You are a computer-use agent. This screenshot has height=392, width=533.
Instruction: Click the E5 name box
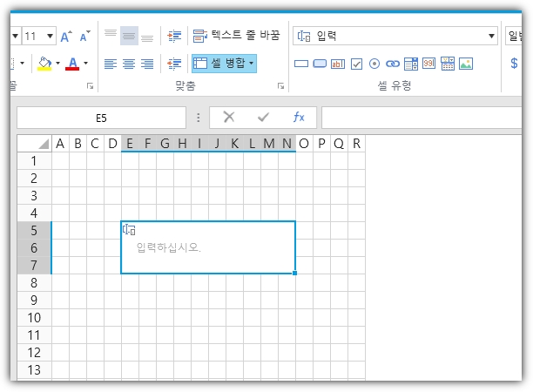101,118
